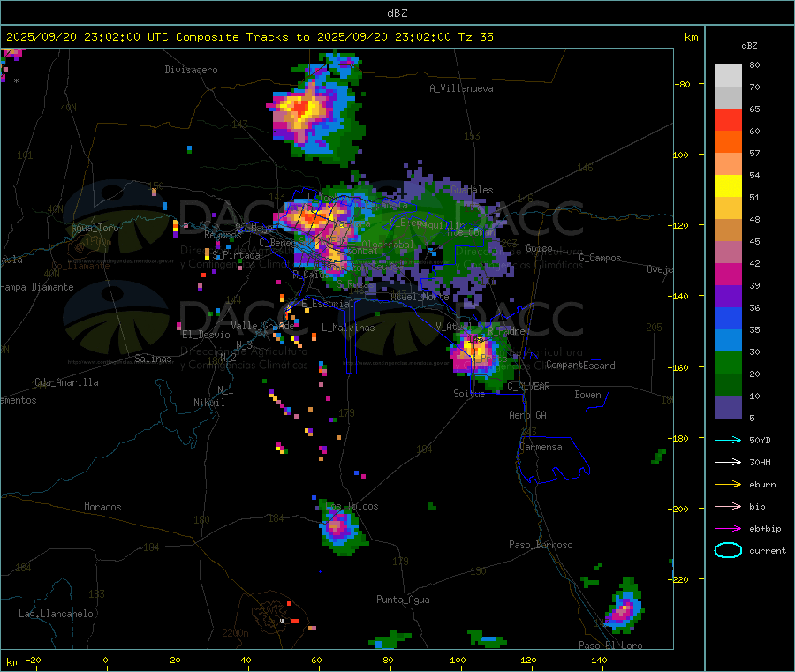Click the 'Lag.Llancanelo' place label
Viewport: 795px width, 672px height.
click(56, 615)
